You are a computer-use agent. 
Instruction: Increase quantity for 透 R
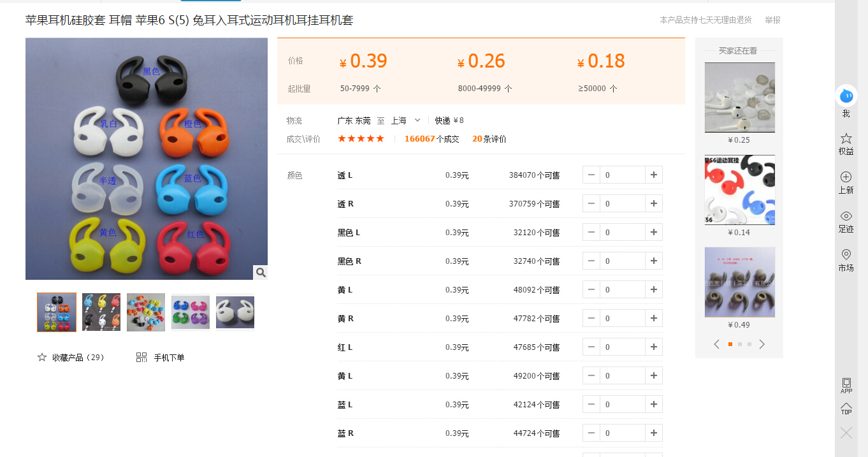click(x=654, y=203)
